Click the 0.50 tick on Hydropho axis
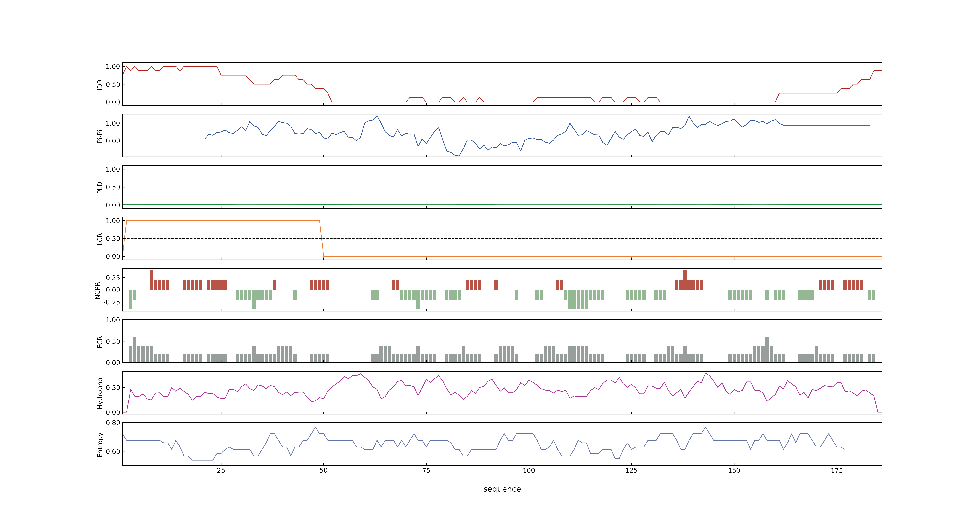 [113, 388]
